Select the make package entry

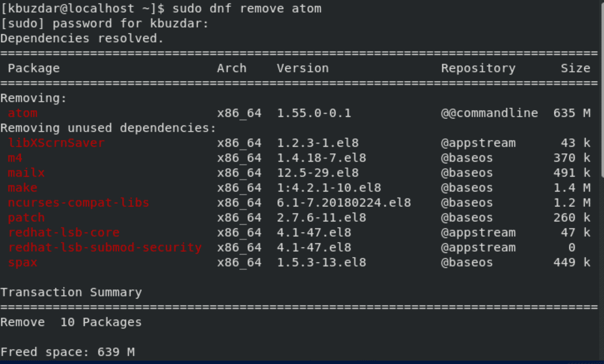(x=23, y=188)
